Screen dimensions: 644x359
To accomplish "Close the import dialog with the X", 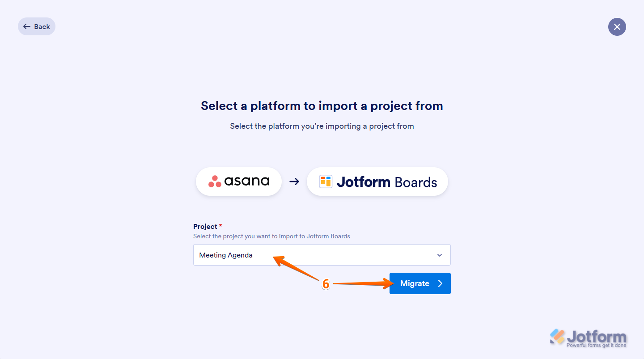I will [x=617, y=27].
